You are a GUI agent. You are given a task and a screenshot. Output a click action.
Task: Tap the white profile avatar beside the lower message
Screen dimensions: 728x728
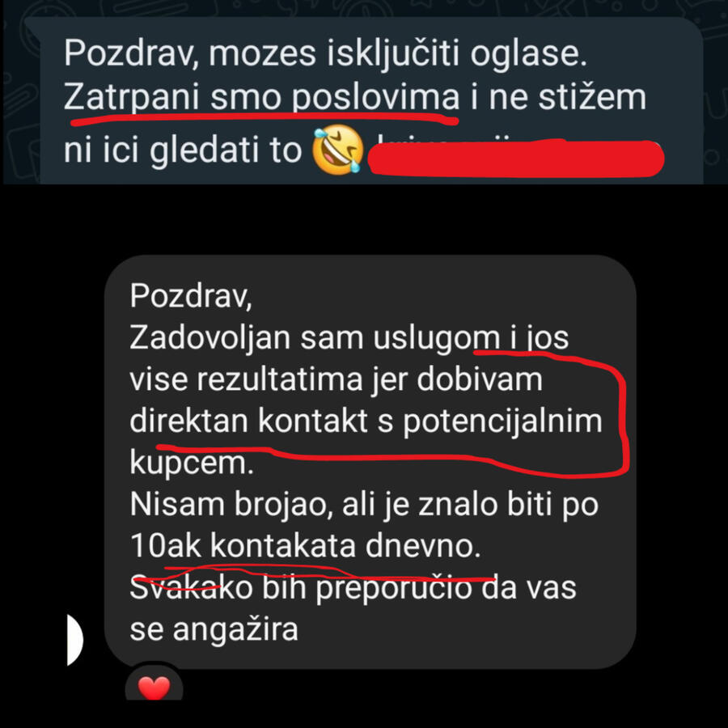click(x=74, y=640)
